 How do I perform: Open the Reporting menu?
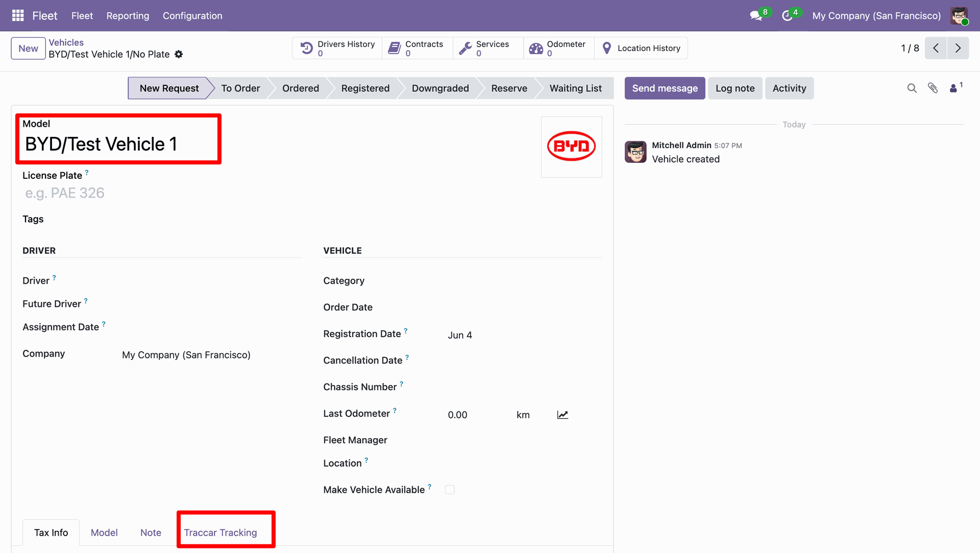[x=128, y=16]
